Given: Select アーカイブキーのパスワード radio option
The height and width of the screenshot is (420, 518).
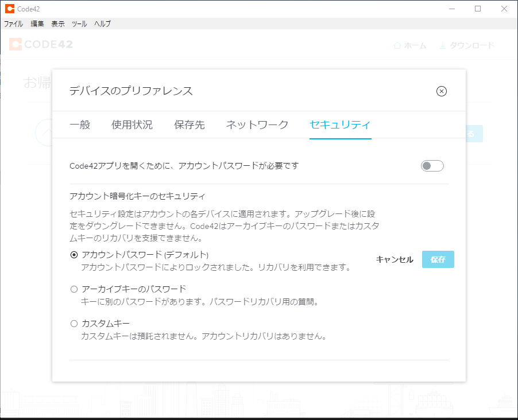Looking at the screenshot, I should (74, 289).
